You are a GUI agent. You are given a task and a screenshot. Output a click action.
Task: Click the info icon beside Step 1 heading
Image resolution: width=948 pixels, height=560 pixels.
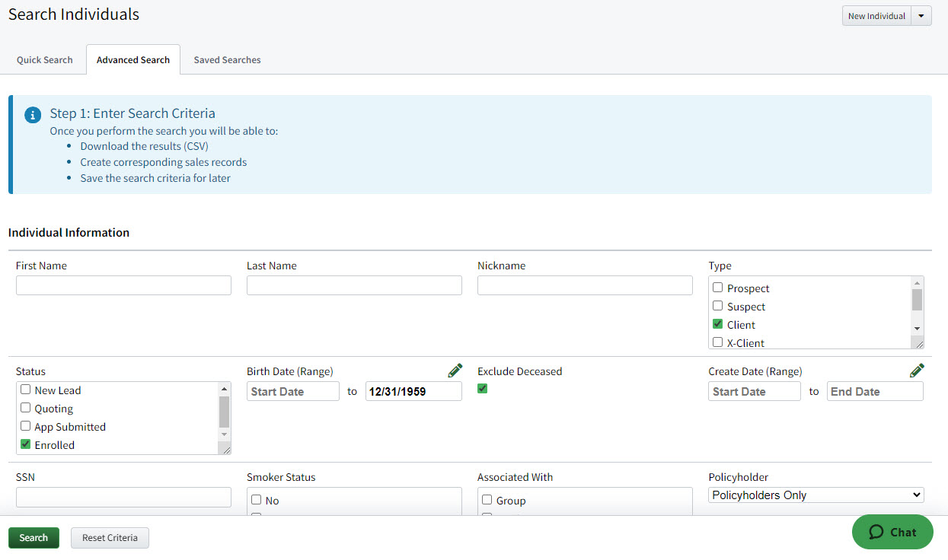33,115
